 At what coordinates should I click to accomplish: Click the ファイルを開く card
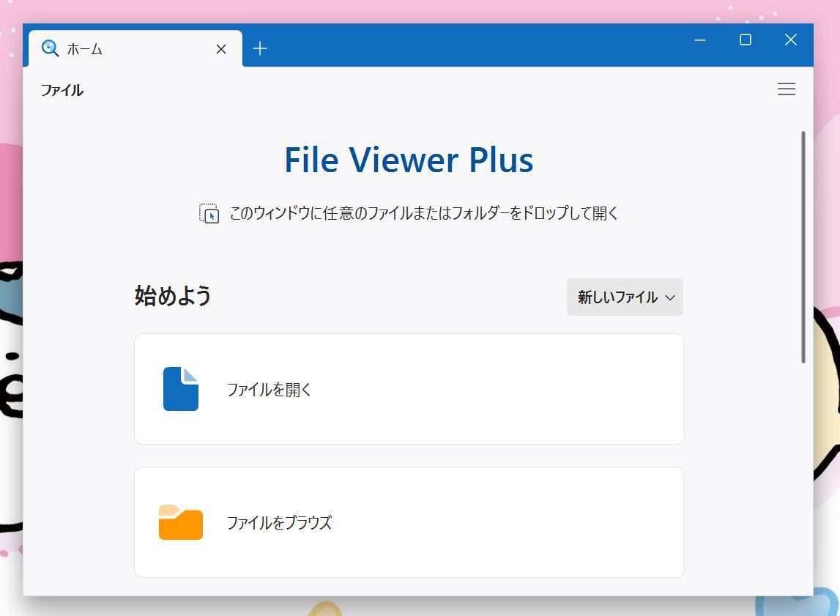pos(409,389)
